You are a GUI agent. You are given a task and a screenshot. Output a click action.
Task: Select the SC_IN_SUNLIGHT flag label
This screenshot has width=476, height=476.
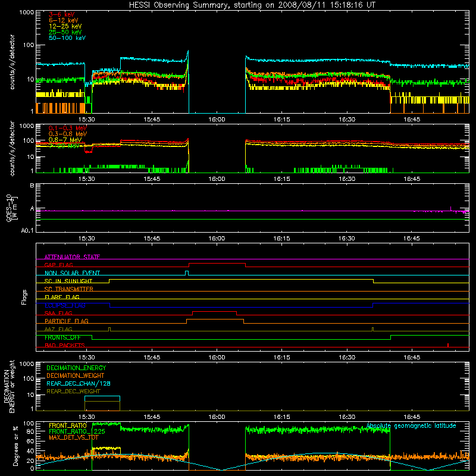[x=68, y=281]
